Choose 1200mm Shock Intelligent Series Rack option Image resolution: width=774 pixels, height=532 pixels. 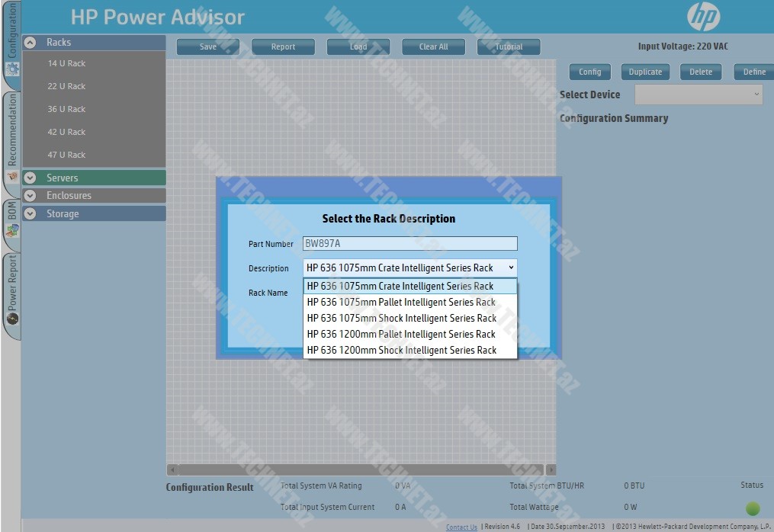coord(401,351)
